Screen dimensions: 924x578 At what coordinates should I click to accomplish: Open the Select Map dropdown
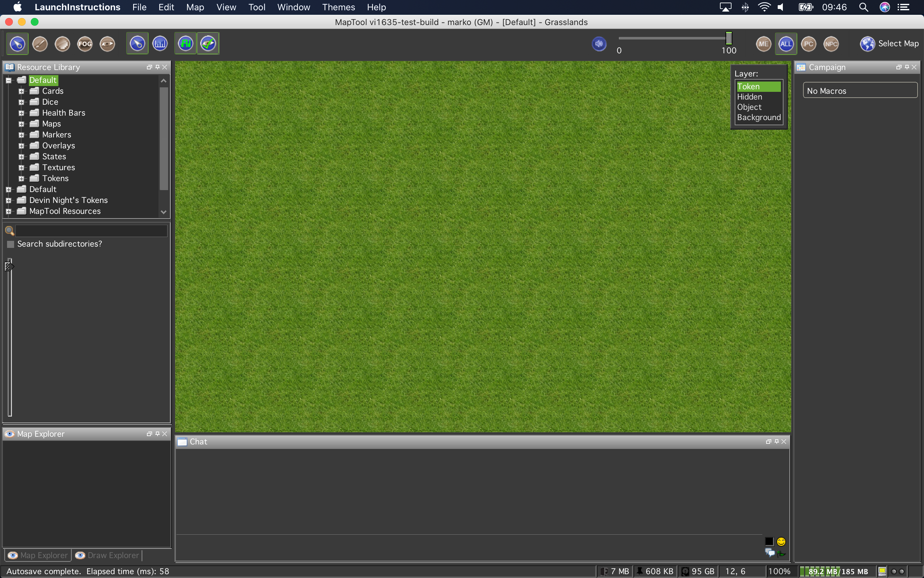[889, 44]
